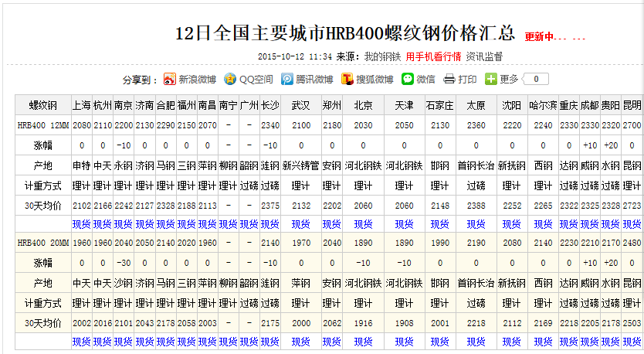Click the 12MM price 2700 for 昆明
Viewport: 644px width, 354px height.
(632, 125)
